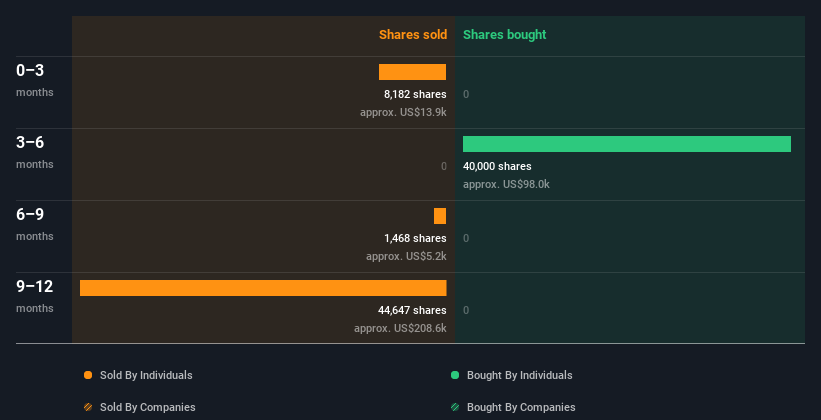Click the small orange 6–9 months bar
The image size is (821, 420).
point(440,216)
